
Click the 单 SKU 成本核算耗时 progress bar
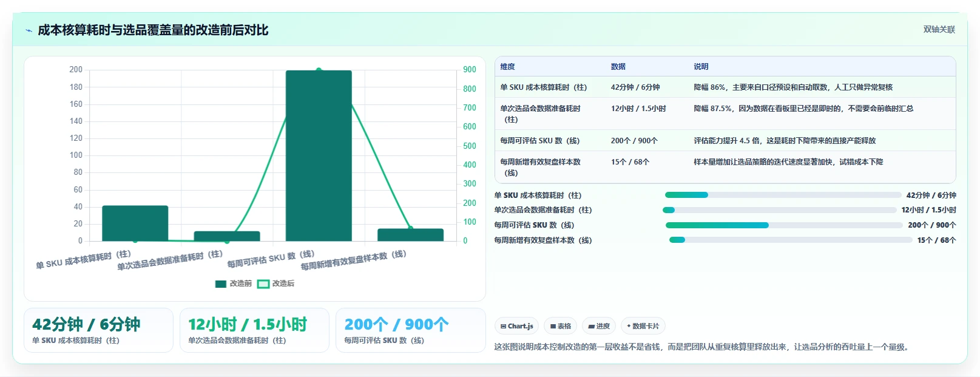coord(783,195)
